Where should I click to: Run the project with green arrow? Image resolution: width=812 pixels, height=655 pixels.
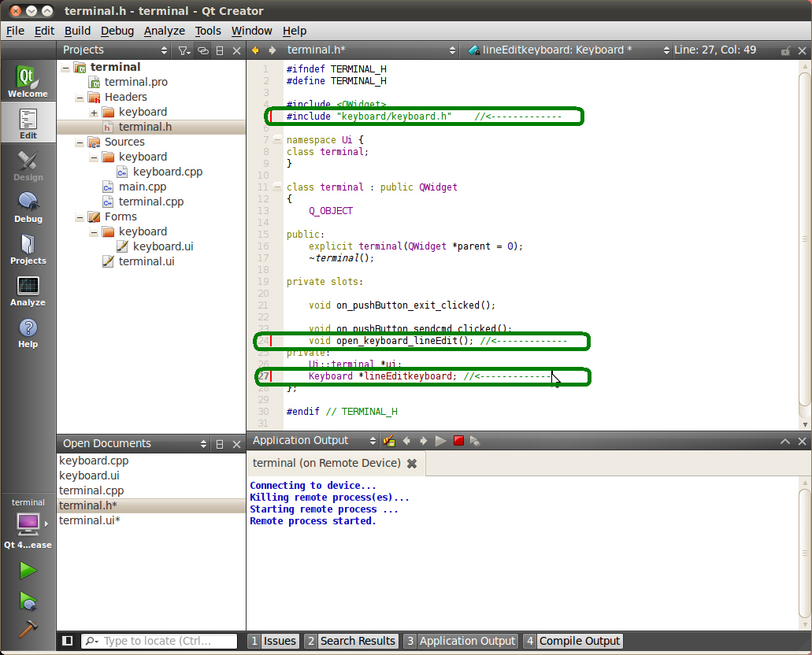(28, 571)
